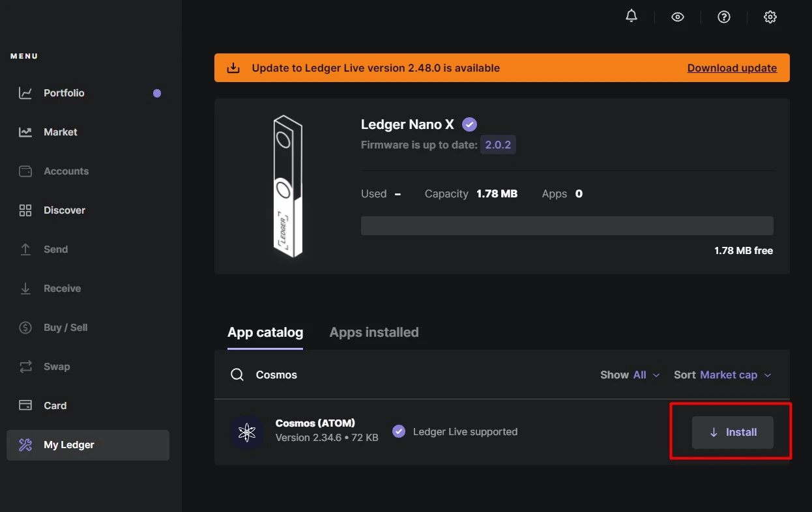Open help with the question mark icon
Screen dimensions: 812x512
[723, 17]
